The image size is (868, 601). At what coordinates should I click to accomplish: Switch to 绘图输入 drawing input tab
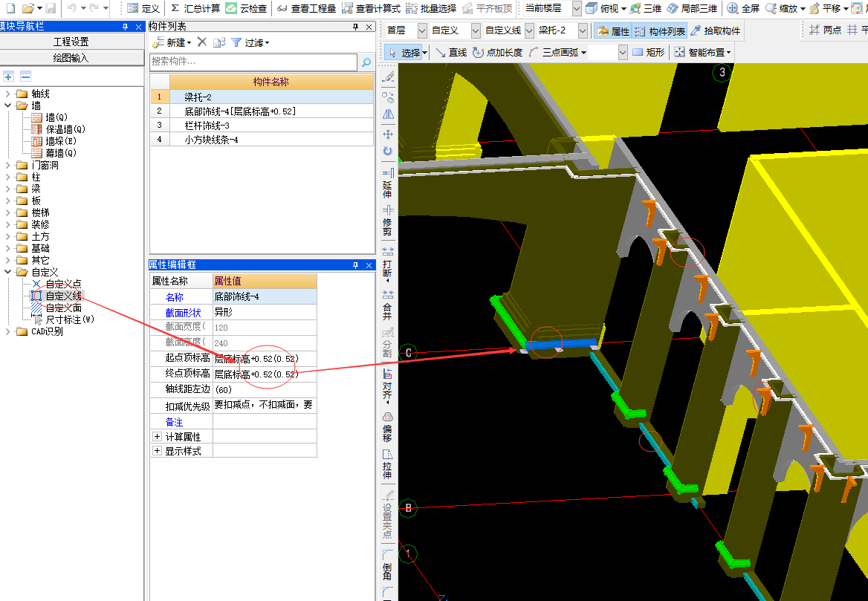point(71,58)
